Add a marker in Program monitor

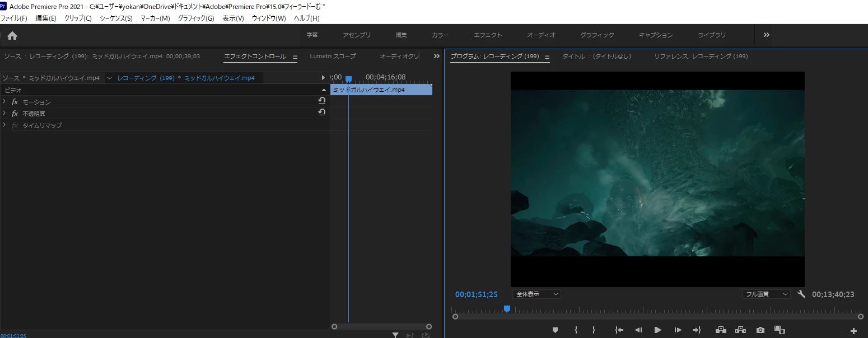tap(555, 330)
